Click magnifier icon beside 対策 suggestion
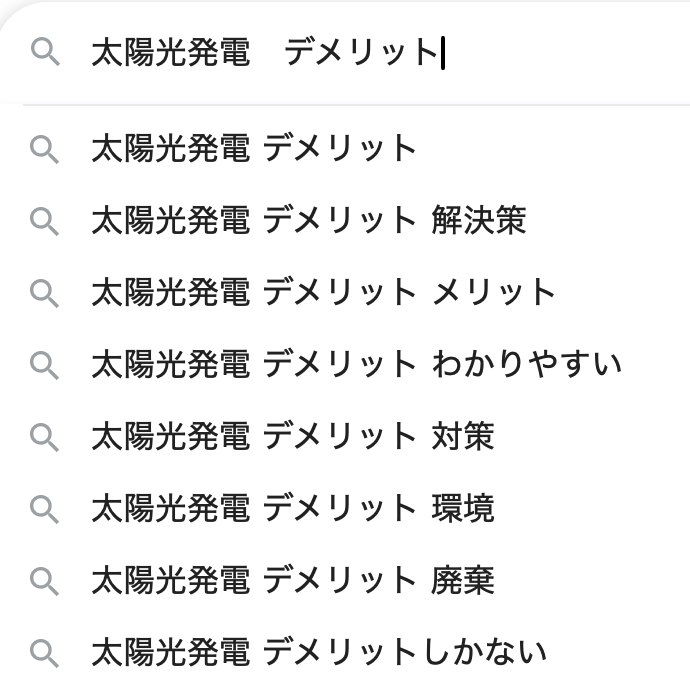 [45, 437]
